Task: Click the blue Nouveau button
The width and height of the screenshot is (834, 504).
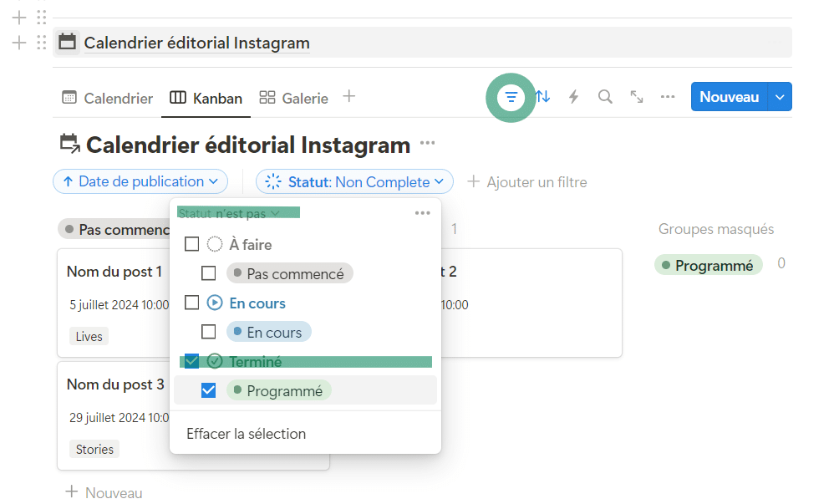Action: (x=729, y=97)
